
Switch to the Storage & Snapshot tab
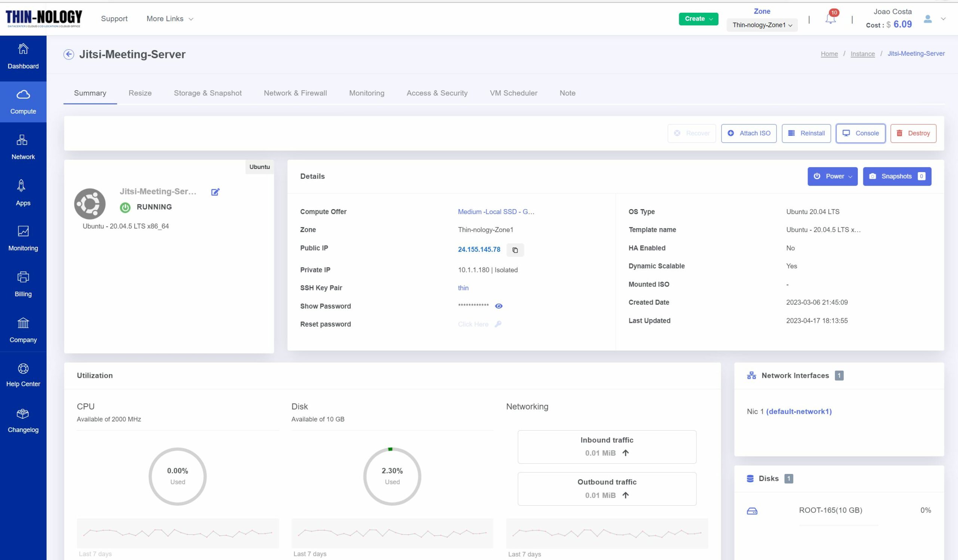point(207,93)
